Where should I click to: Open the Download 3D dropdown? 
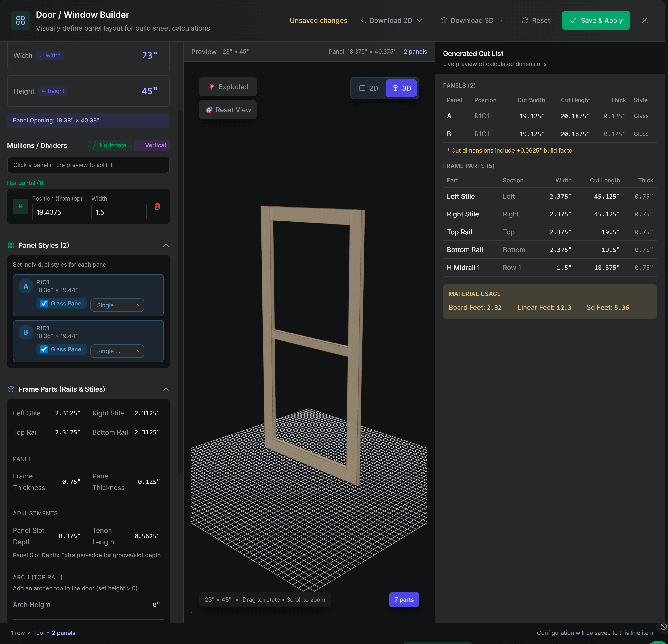coord(472,20)
